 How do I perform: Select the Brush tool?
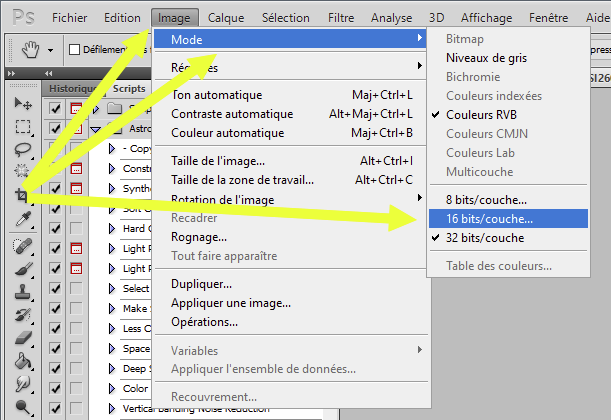(23, 269)
